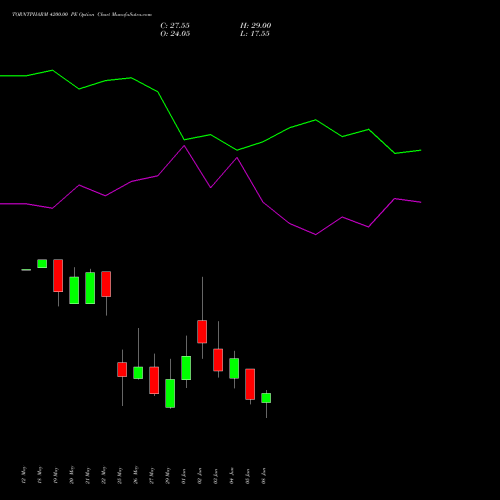Click the 04 Jun date label
The width and height of the screenshot is (500, 500).
coord(232,476)
